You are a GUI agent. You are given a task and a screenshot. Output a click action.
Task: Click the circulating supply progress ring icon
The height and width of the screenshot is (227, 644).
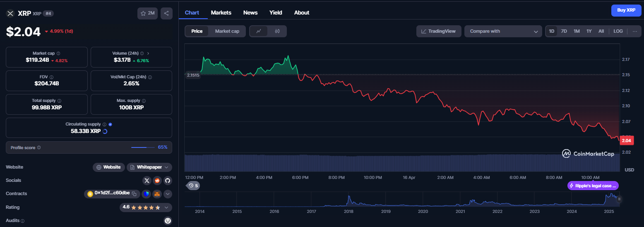(105, 131)
